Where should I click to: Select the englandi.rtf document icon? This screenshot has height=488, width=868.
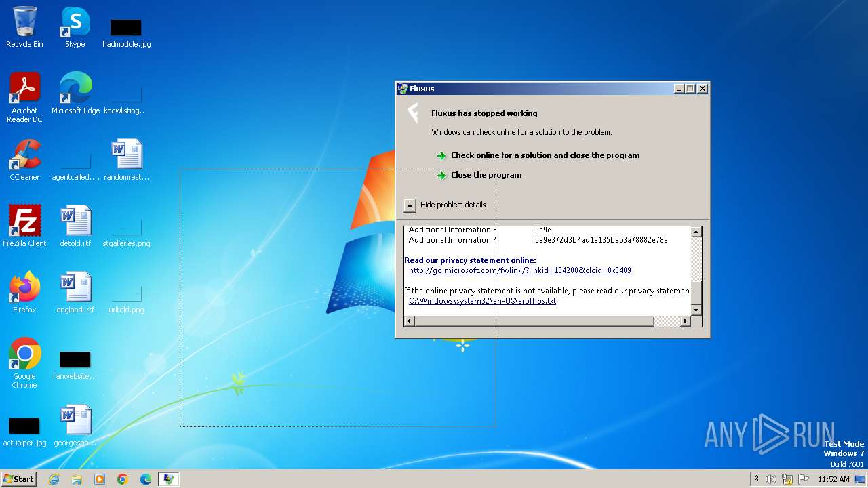(x=75, y=293)
